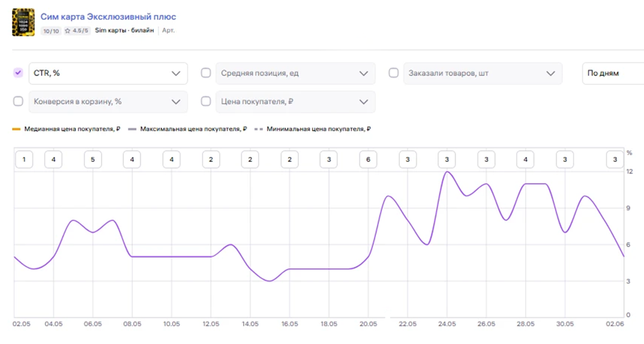Viewport: 644px width, 344px height.
Task: Open the По дням period selector
Action: pos(613,73)
